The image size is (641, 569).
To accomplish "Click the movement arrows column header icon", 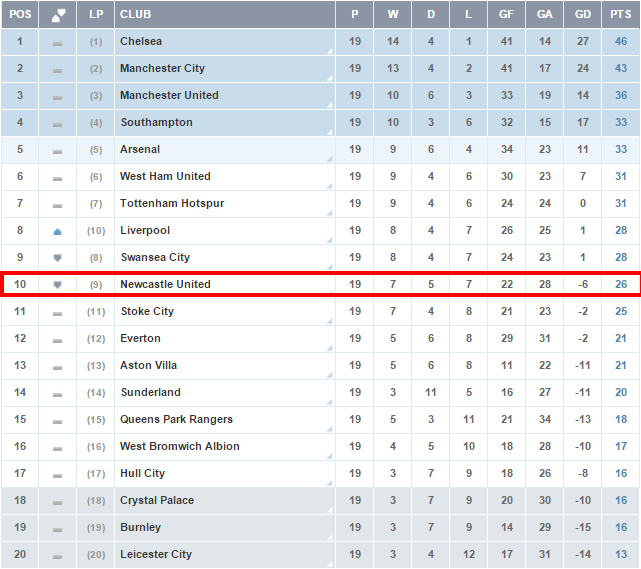I will click(x=58, y=15).
